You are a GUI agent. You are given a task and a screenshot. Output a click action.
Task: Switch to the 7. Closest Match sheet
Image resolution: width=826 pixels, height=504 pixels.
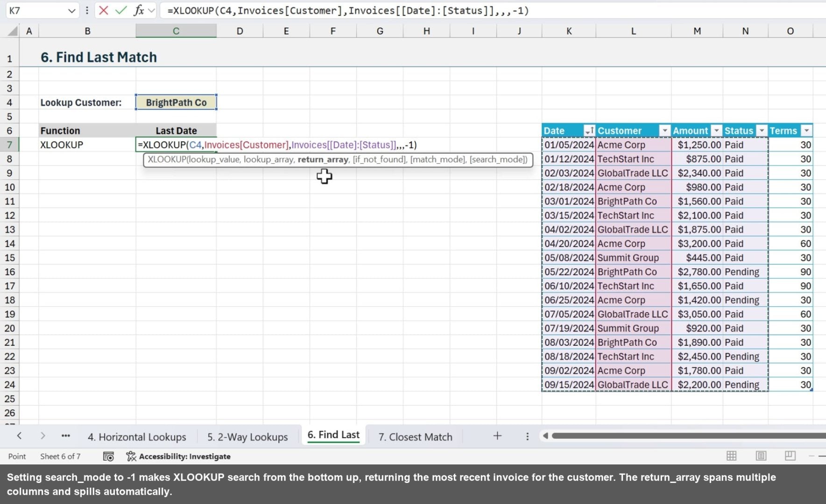point(415,437)
